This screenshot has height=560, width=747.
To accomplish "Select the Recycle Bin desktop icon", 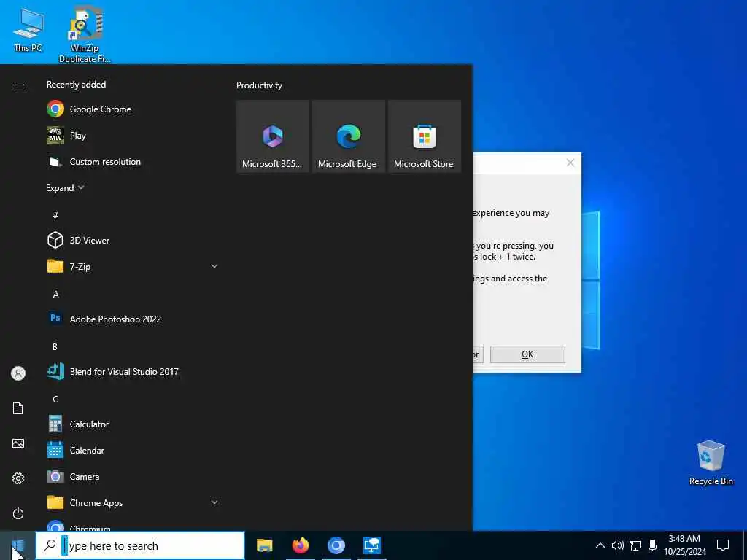I will pos(711,463).
